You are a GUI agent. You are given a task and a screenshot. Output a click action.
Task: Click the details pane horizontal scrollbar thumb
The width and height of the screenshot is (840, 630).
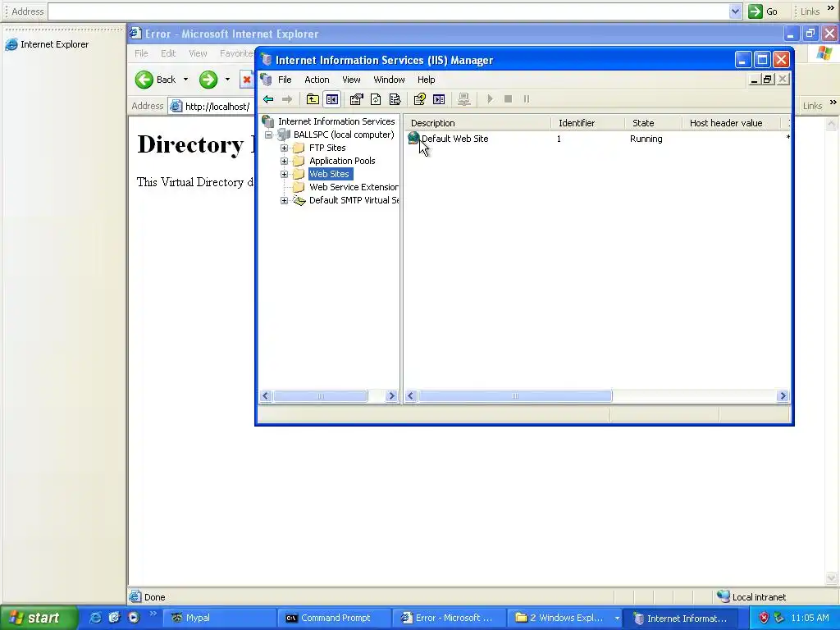click(x=515, y=396)
